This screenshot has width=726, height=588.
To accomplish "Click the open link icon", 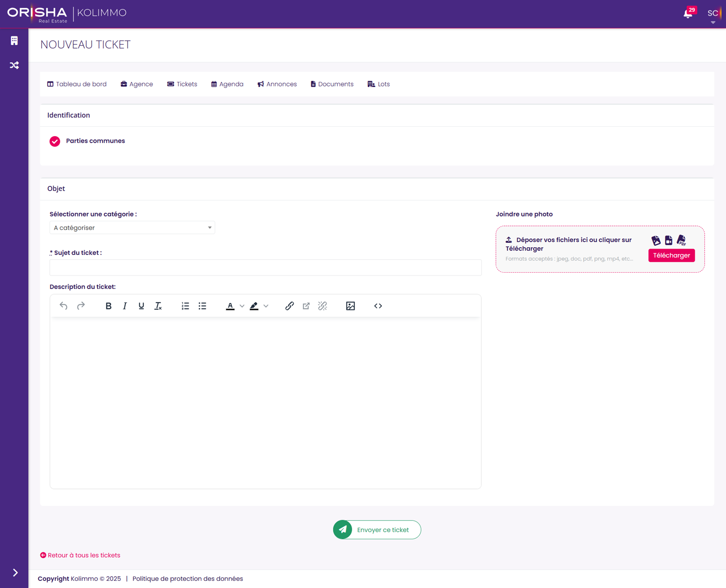I will (306, 306).
